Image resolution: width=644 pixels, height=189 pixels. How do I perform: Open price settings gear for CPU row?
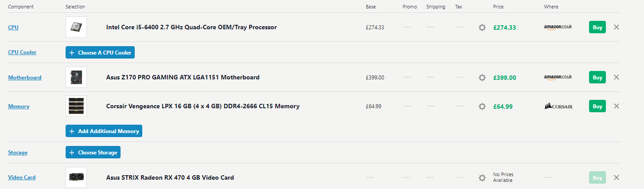tap(482, 28)
